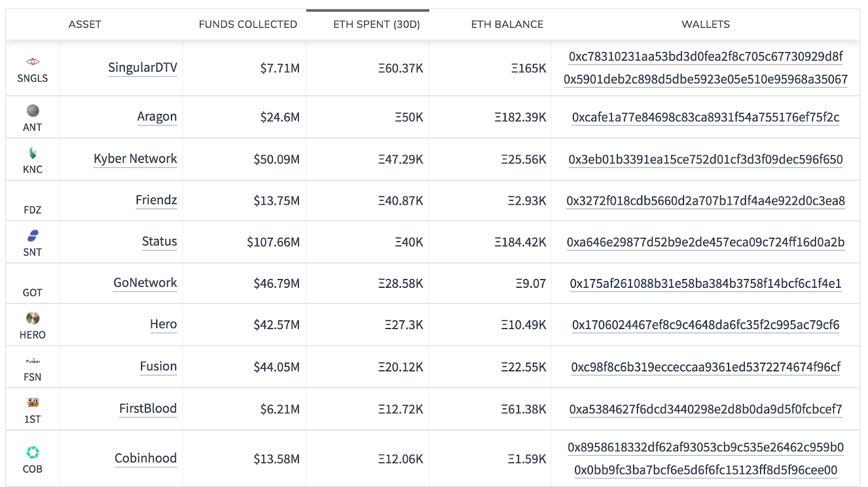Sort by the FUNDS COLLECTED column header
868x487 pixels.
pyautogui.click(x=248, y=24)
